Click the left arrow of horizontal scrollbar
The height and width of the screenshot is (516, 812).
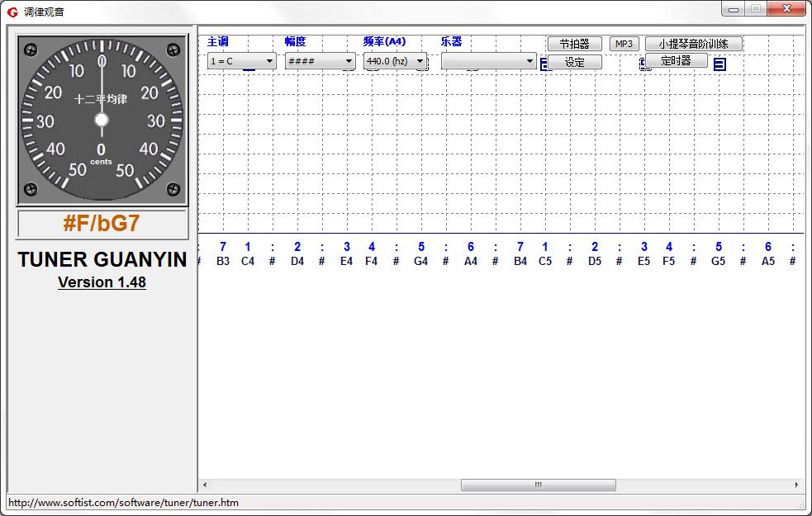pos(205,485)
